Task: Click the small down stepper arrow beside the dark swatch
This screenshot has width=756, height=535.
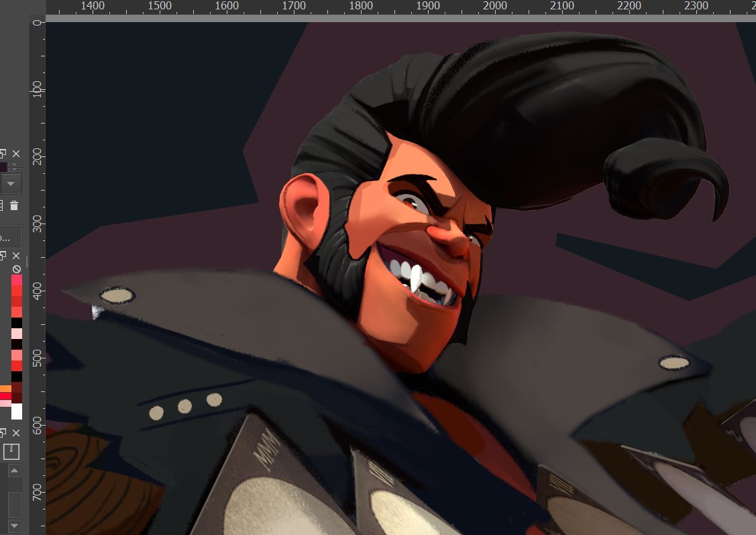Action: pos(15,170)
